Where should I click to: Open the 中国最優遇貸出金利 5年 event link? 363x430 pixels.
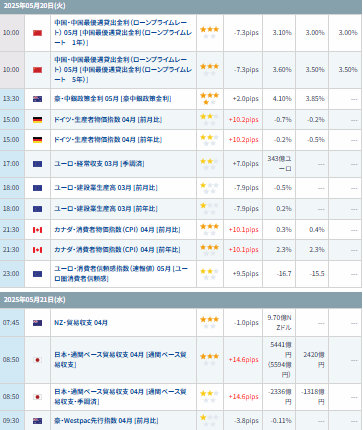pos(123,70)
